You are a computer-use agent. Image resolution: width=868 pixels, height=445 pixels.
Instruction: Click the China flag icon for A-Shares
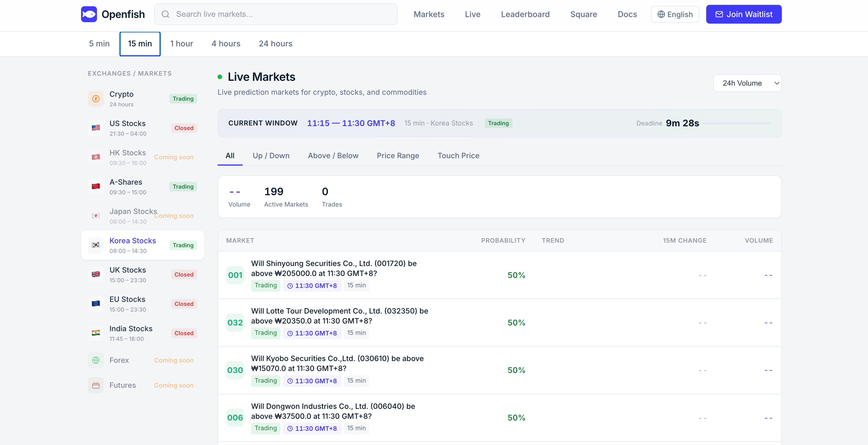click(96, 187)
